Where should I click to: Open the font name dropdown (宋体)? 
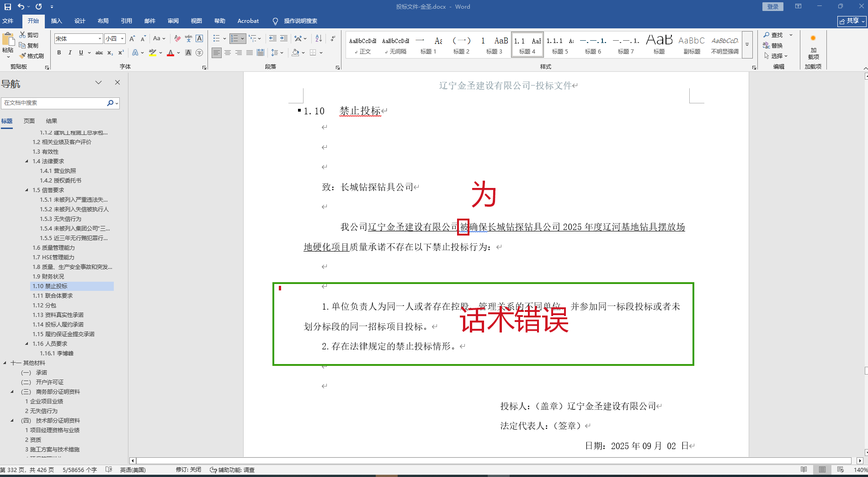tap(100, 39)
